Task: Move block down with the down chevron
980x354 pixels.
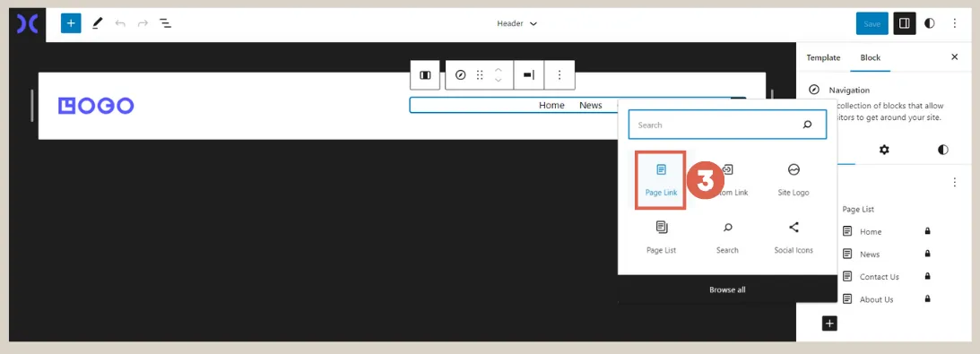Action: click(499, 81)
